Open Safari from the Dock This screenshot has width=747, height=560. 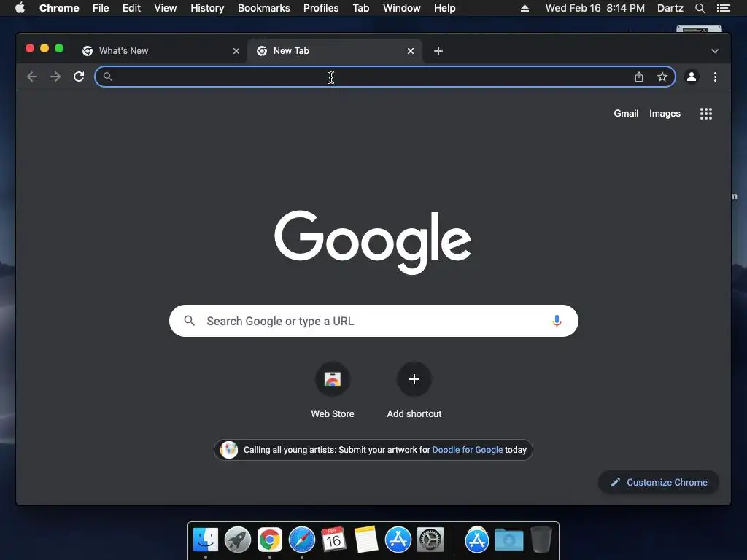pos(301,540)
